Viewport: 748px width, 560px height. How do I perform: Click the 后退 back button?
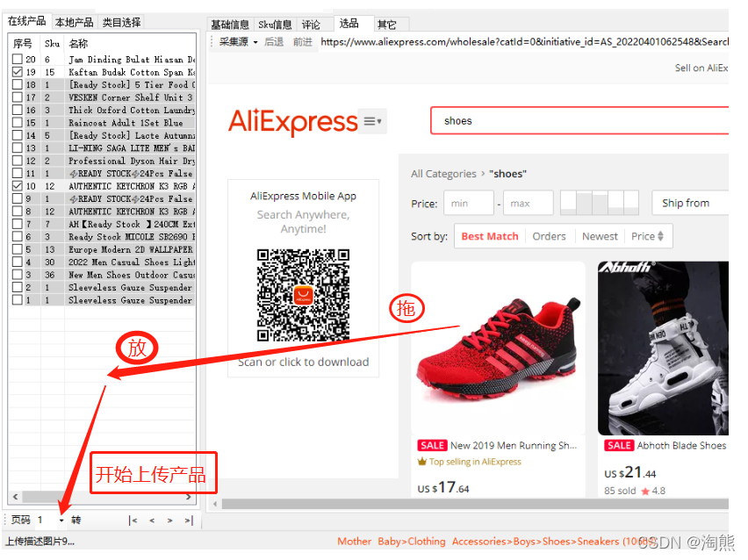point(274,42)
